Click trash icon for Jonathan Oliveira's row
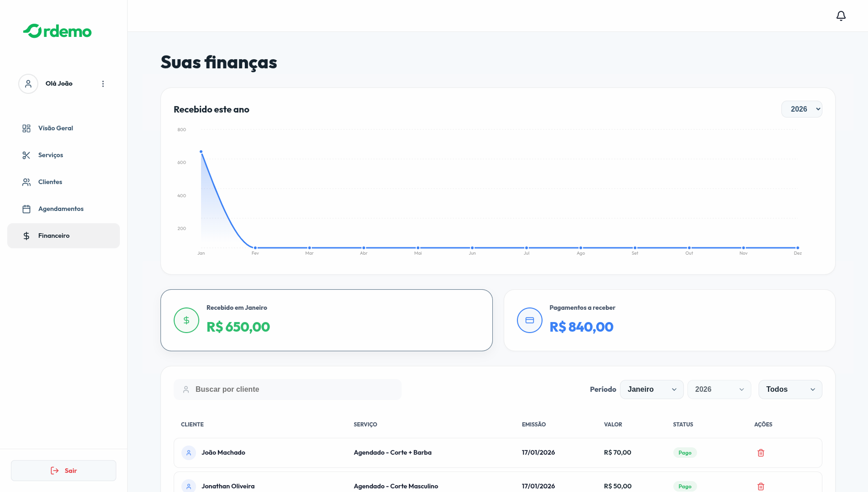 click(760, 486)
